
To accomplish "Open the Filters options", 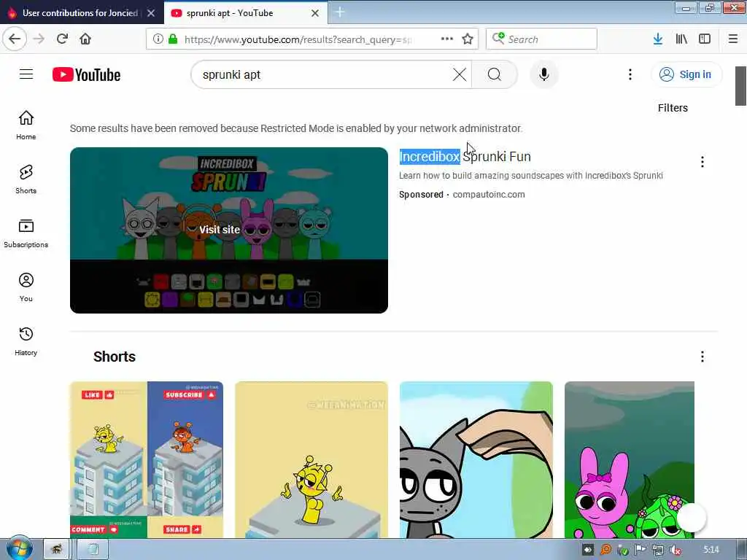I will [x=673, y=108].
